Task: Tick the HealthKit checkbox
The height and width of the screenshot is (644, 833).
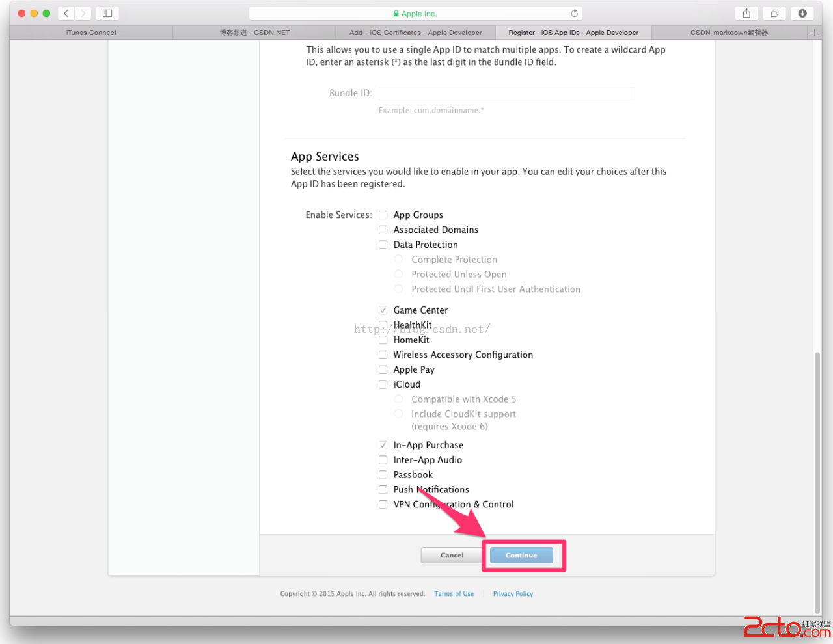Action: tap(383, 325)
